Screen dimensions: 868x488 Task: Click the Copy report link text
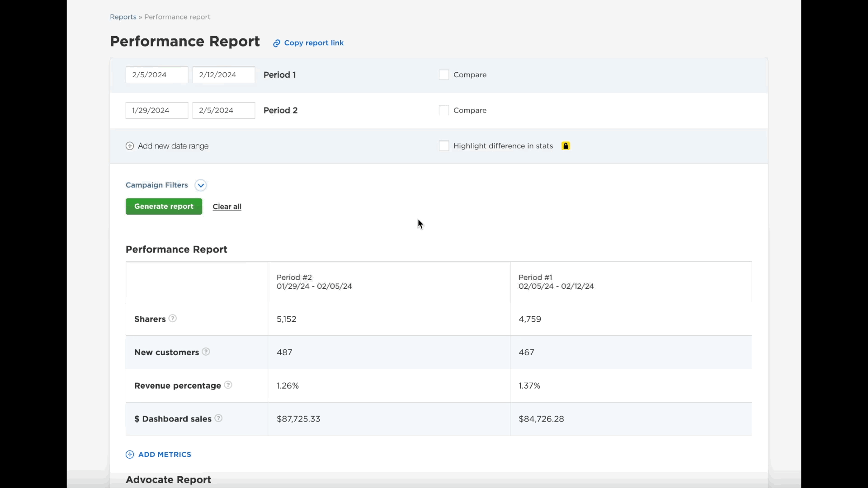[314, 43]
